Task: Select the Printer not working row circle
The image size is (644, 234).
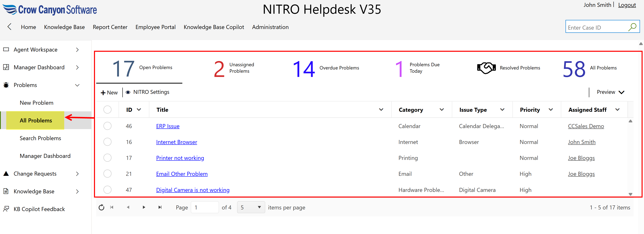Action: 107,158
